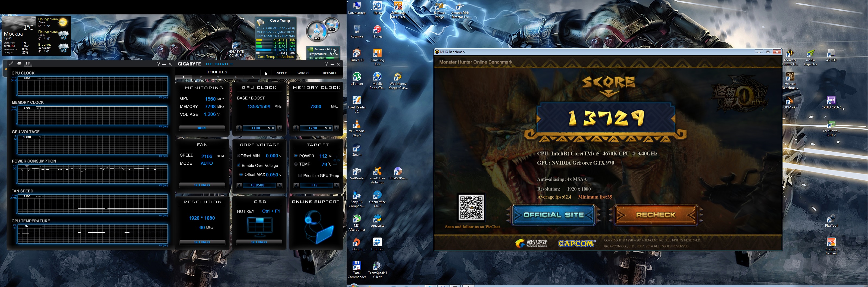Open TechPowerUp GPU-Z desktop shortcut
This screenshot has width=868, height=287.
coord(831,125)
